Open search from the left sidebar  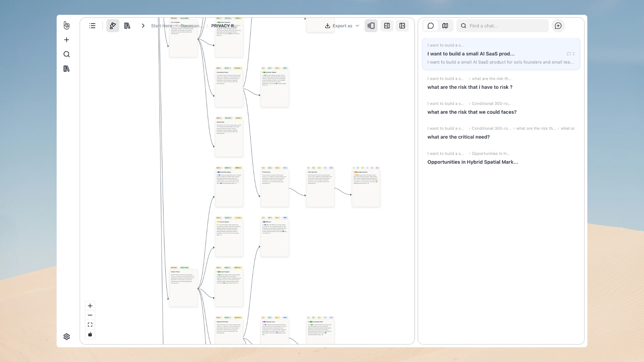pyautogui.click(x=66, y=54)
